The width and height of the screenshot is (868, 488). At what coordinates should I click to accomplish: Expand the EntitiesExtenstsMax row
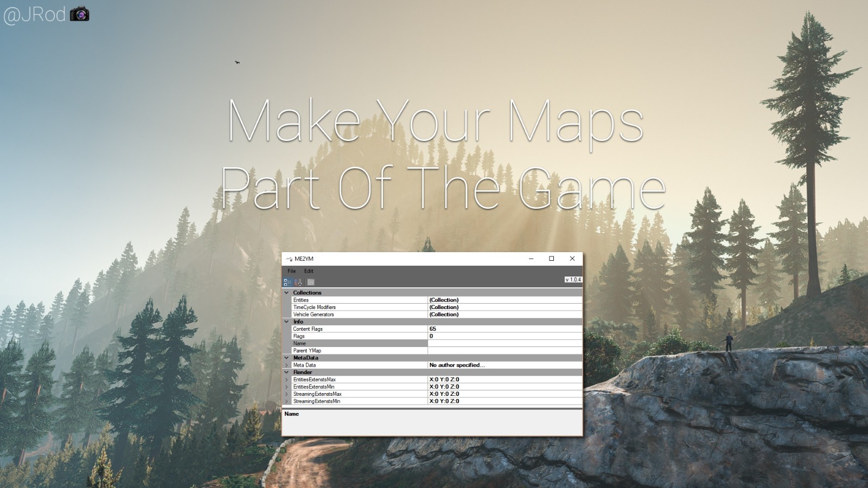point(287,380)
